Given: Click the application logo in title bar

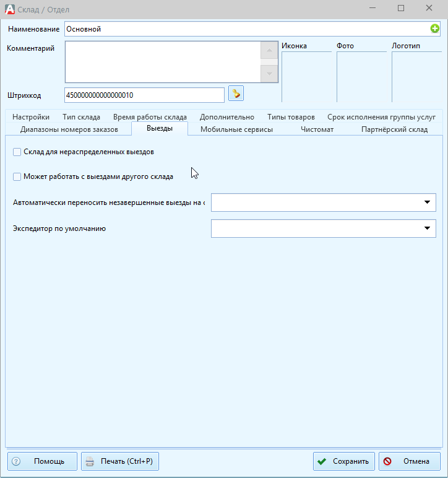Looking at the screenshot, I should pos(9,9).
